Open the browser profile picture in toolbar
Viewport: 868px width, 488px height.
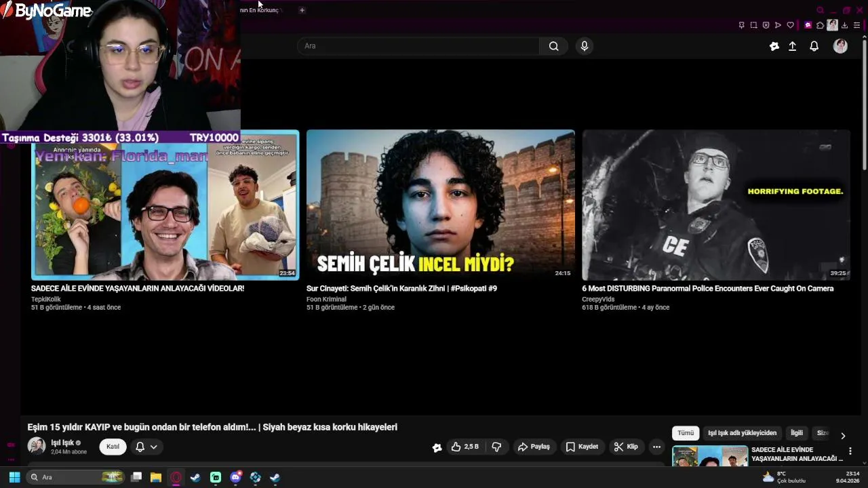(x=832, y=25)
